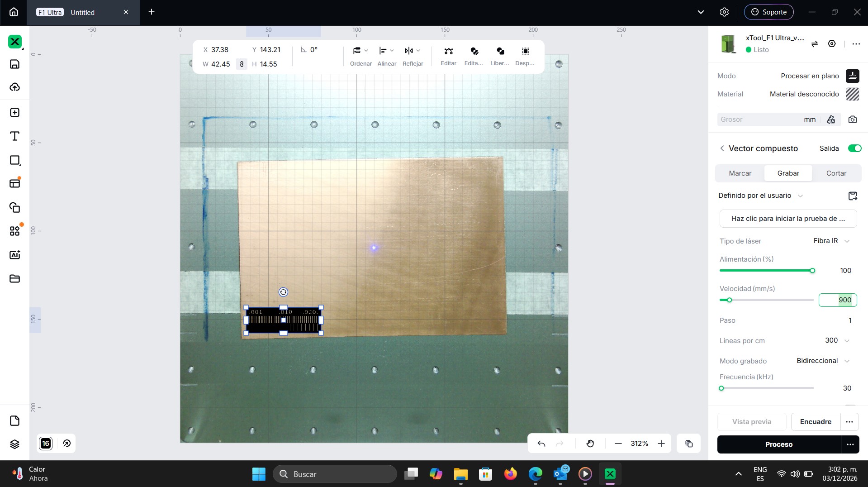The height and width of the screenshot is (487, 868).
Task: Select the rectangle shape tool
Action: [14, 160]
